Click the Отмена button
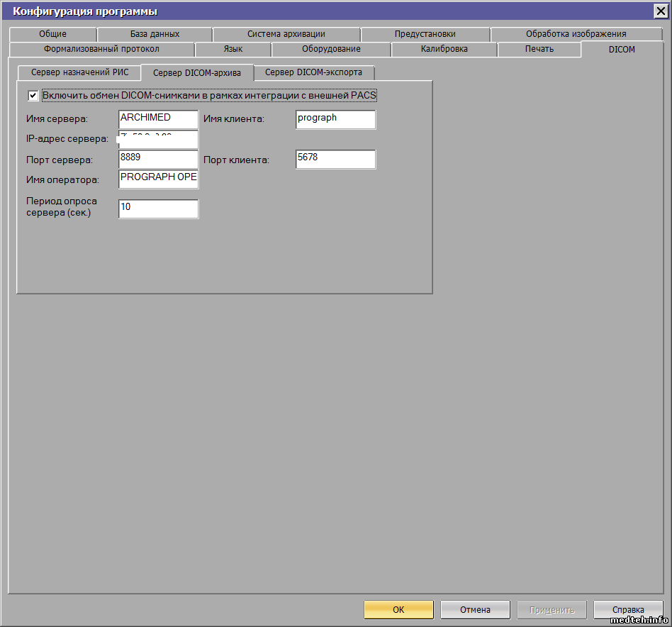Image resolution: width=672 pixels, height=627 pixels. [475, 609]
